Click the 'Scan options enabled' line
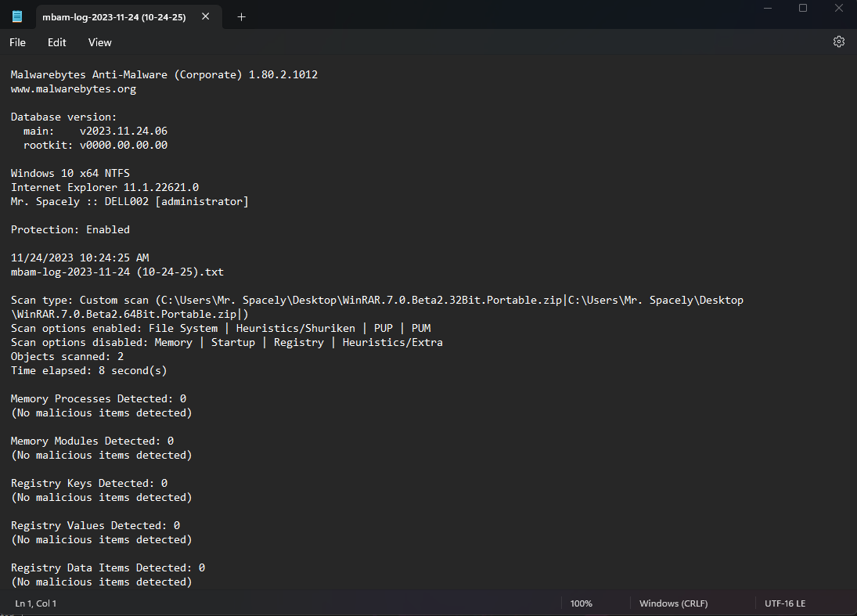This screenshot has width=857, height=616. pyautogui.click(x=221, y=329)
